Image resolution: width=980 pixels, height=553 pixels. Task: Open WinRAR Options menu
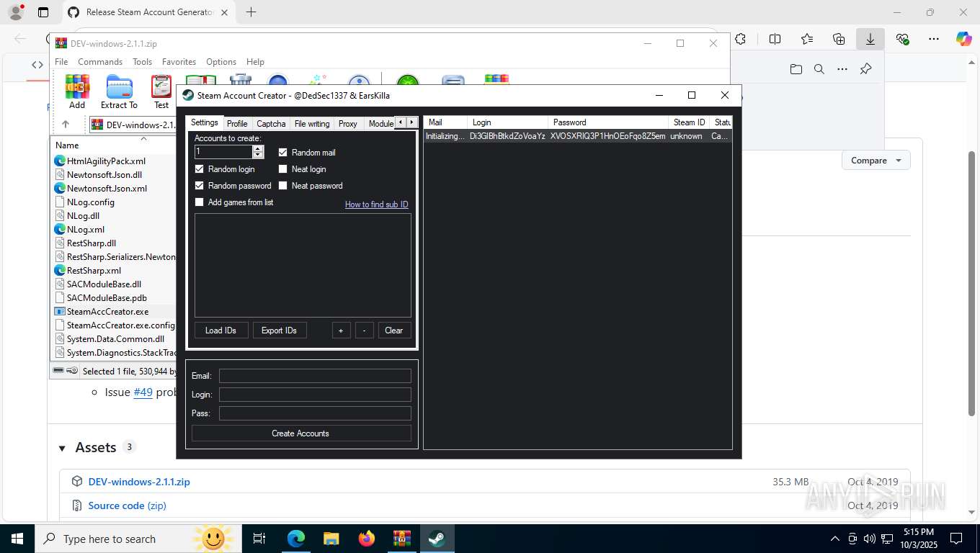click(x=221, y=62)
